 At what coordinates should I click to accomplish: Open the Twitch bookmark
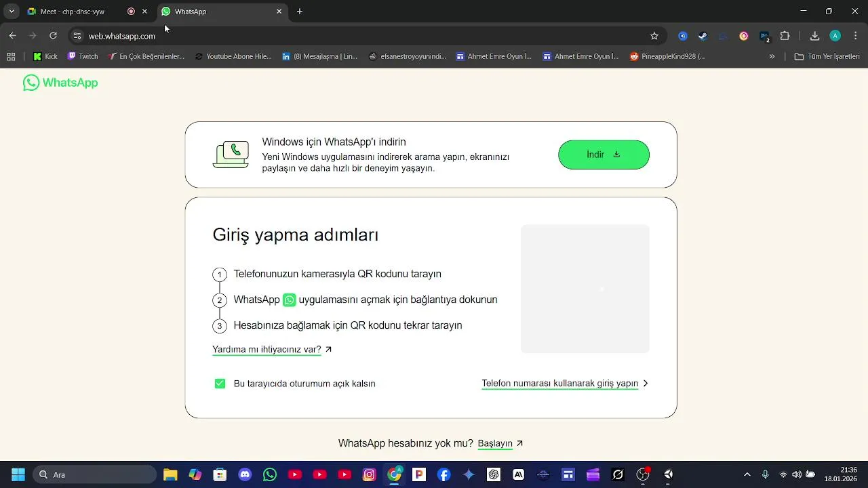[83, 57]
